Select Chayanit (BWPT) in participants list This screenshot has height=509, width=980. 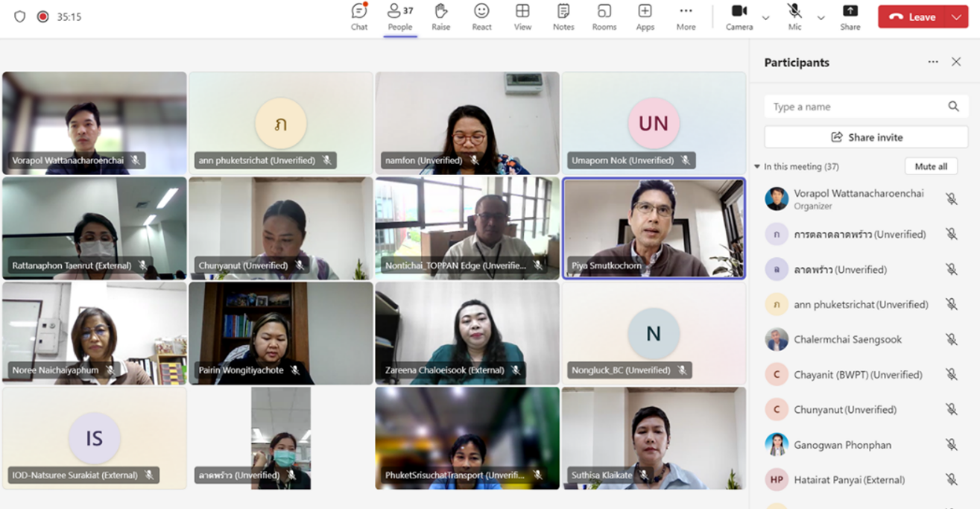tap(864, 374)
